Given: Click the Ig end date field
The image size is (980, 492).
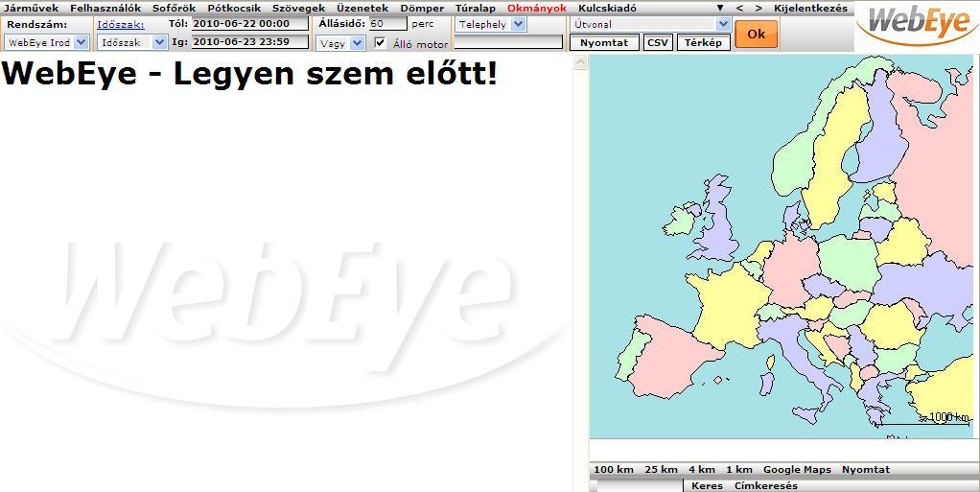Looking at the screenshot, I should pyautogui.click(x=250, y=42).
